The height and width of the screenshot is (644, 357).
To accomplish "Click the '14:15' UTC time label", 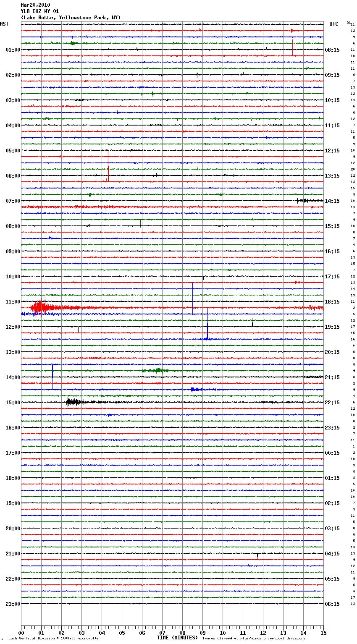I will pyautogui.click(x=332, y=201).
